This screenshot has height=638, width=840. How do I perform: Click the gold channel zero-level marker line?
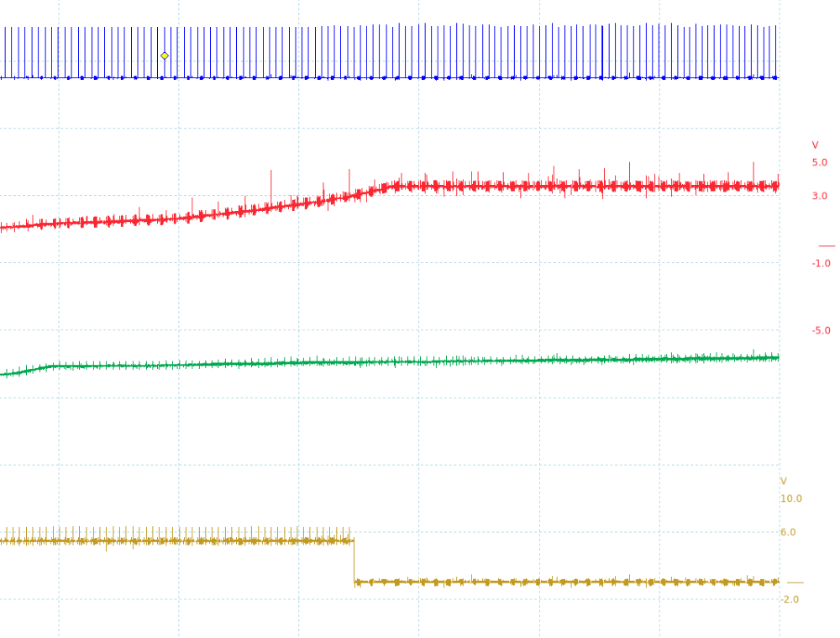[x=795, y=583]
